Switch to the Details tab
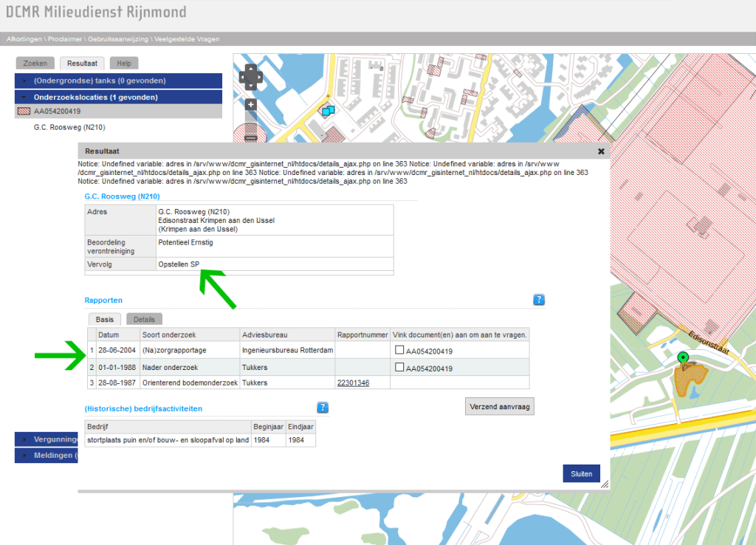This screenshot has height=545, width=756. tap(144, 320)
